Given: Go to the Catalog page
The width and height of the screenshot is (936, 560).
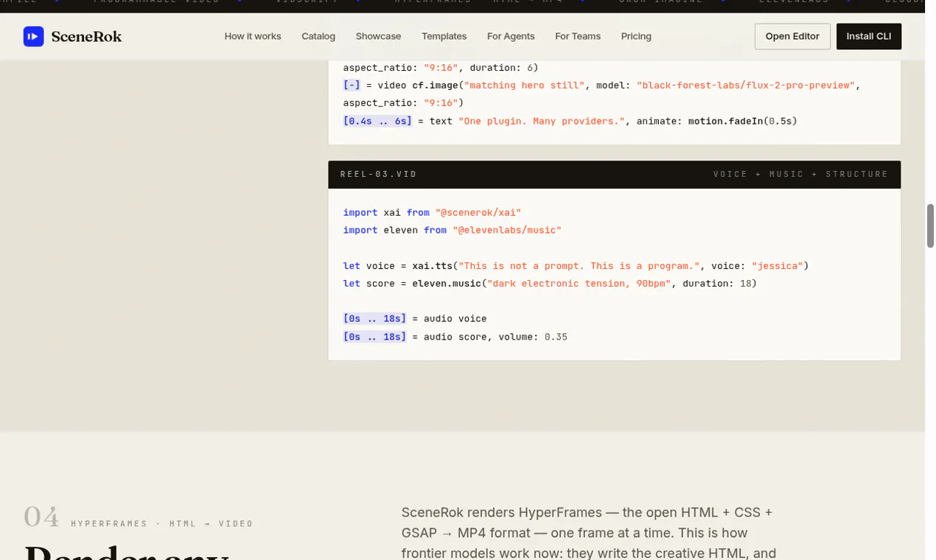Looking at the screenshot, I should click(318, 36).
